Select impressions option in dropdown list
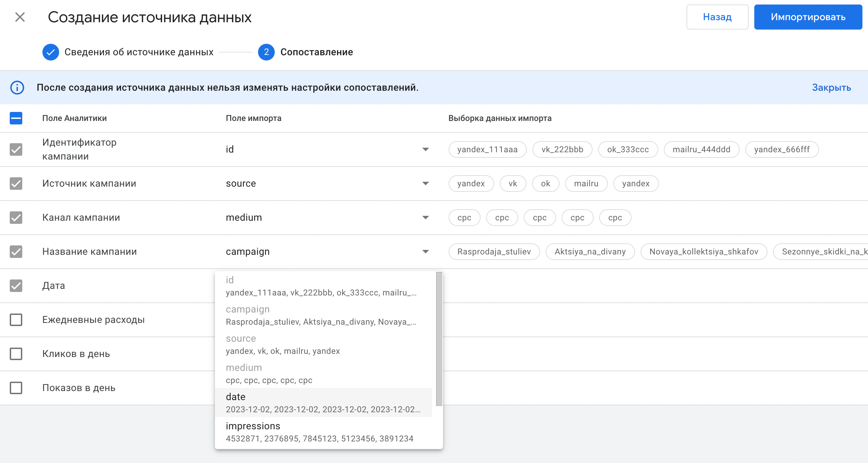The height and width of the screenshot is (463, 868). (x=323, y=432)
